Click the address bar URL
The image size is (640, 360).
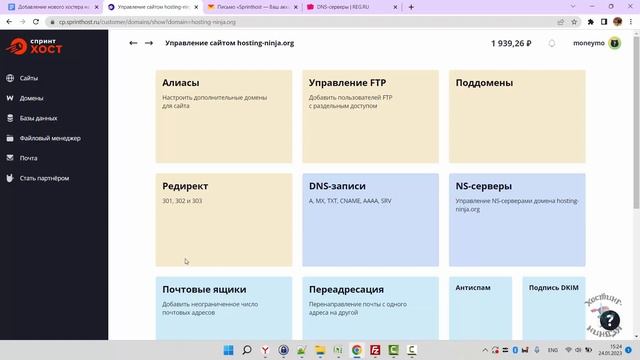pyautogui.click(x=147, y=22)
